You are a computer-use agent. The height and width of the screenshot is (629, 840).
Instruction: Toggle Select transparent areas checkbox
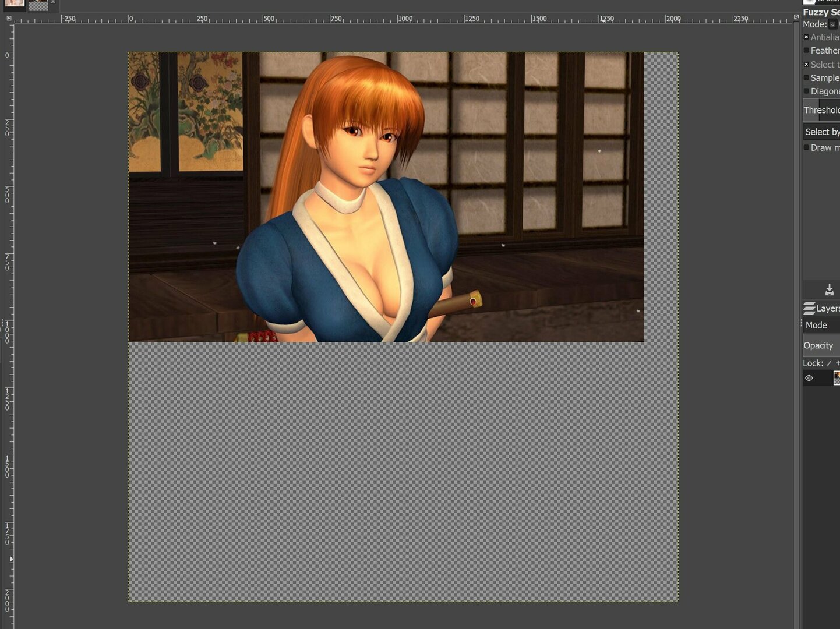click(806, 65)
